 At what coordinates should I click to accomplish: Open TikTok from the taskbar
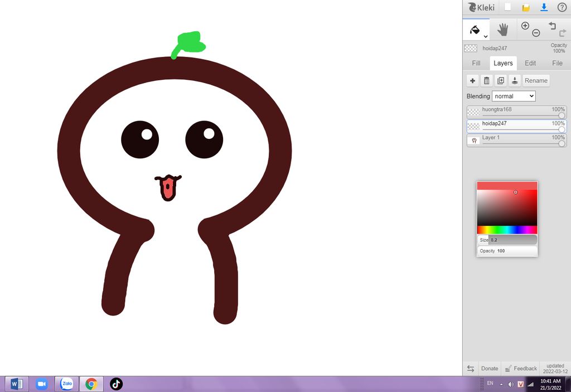(116, 384)
